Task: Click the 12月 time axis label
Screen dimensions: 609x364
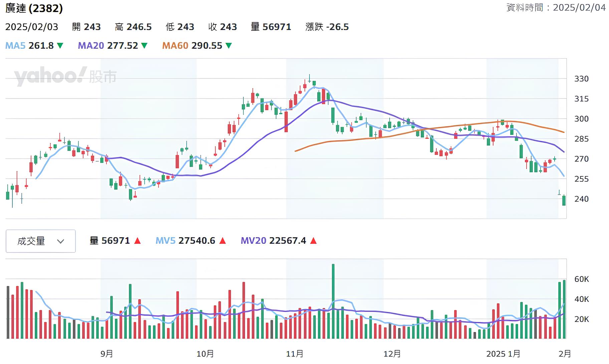Action: (x=392, y=354)
